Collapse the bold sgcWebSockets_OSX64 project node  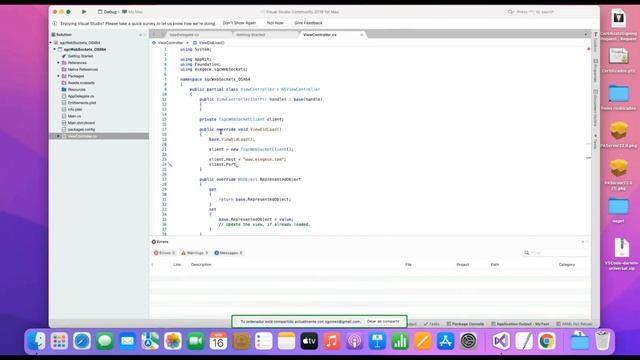(x=55, y=49)
